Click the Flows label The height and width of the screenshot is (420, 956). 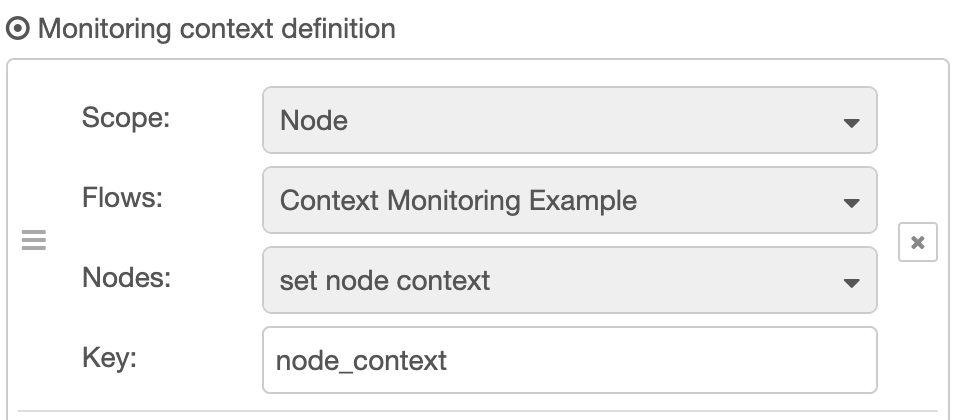point(122,197)
